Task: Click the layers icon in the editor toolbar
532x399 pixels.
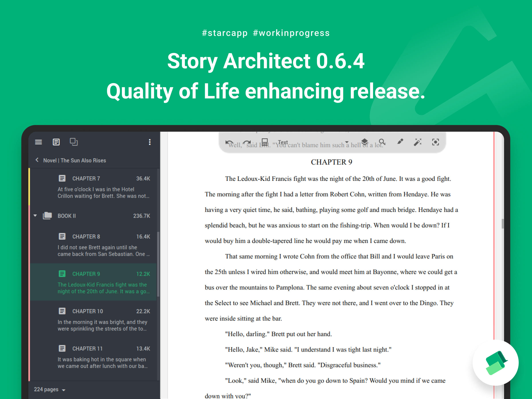Action: coord(365,142)
